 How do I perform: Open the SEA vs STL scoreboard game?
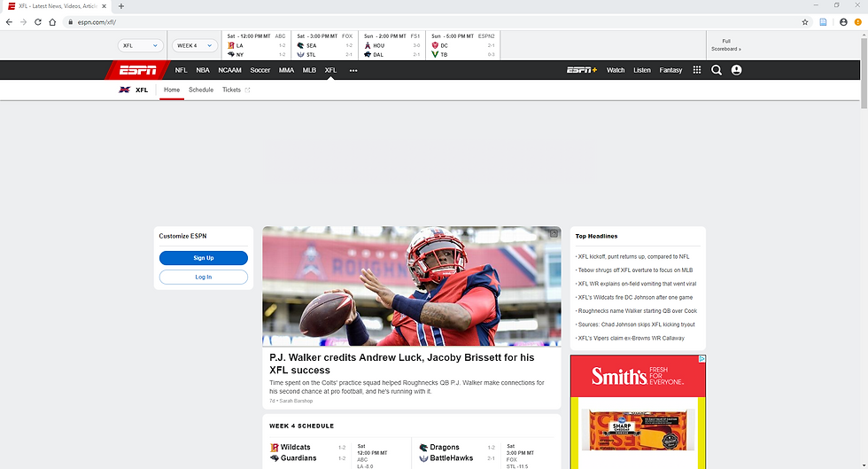tap(325, 45)
